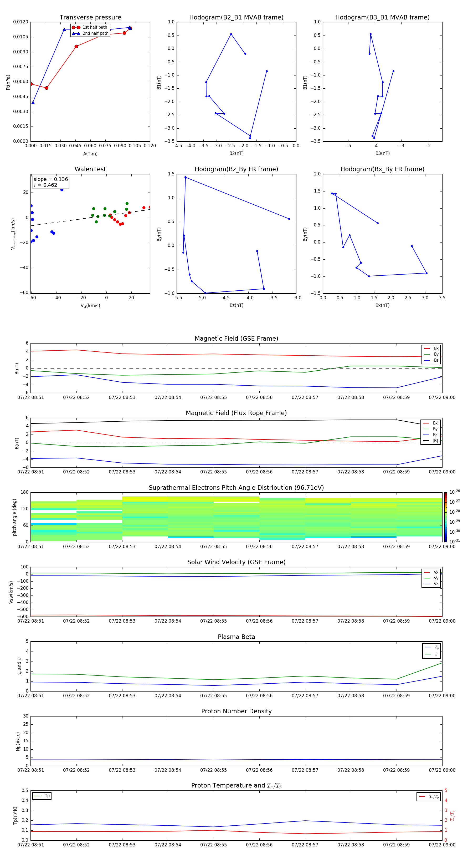Click the 'B3(nT)' x-axis label
Viewport: 473px width, 868px height.
(x=382, y=153)
